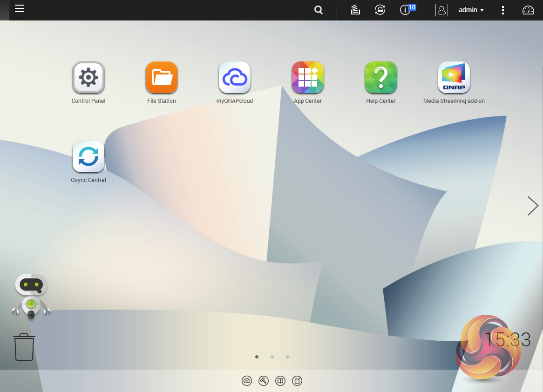This screenshot has width=543, height=392.
Task: Click myQNAPcloud icon in bottom bar
Action: [247, 381]
